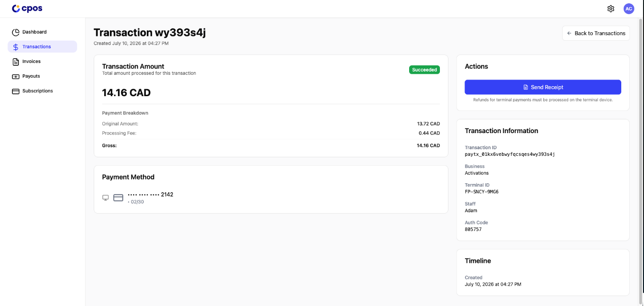The width and height of the screenshot is (644, 306).
Task: Open Subscriptions in the sidebar
Action: click(42, 90)
